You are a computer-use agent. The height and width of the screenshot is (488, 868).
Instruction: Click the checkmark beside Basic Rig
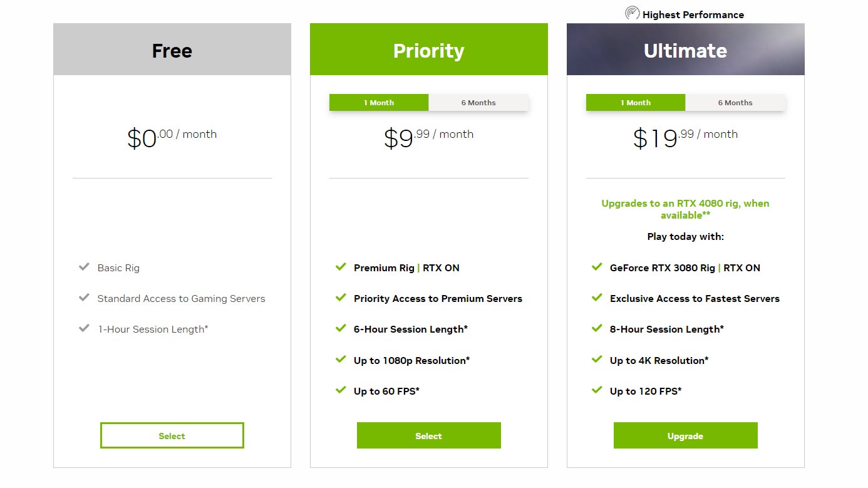click(x=84, y=267)
